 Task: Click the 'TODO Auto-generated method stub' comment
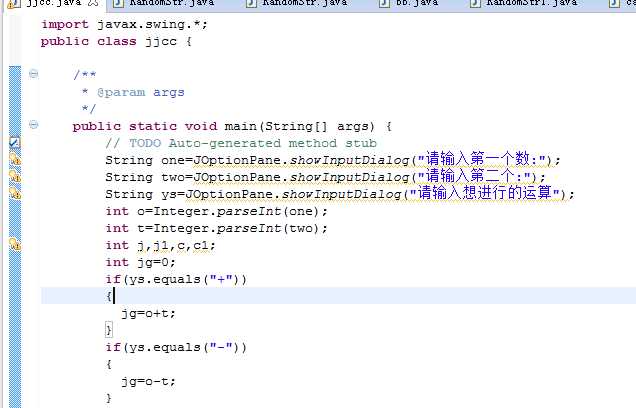click(241, 144)
